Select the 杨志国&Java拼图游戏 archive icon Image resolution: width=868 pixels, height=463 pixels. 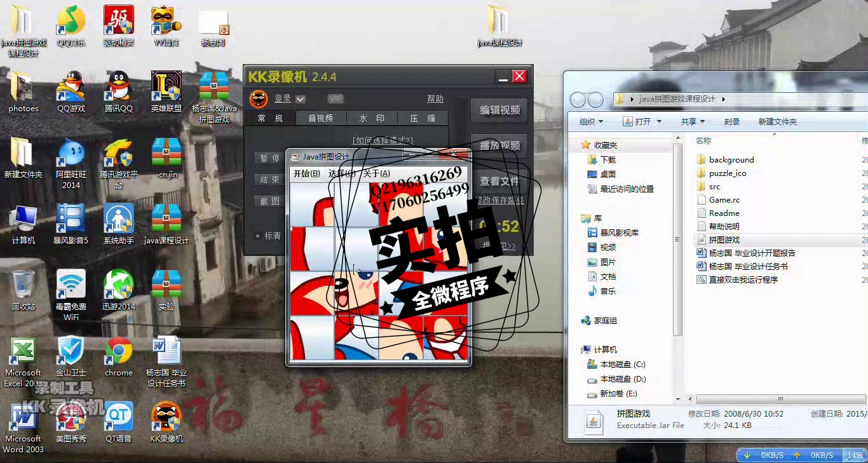[x=214, y=97]
